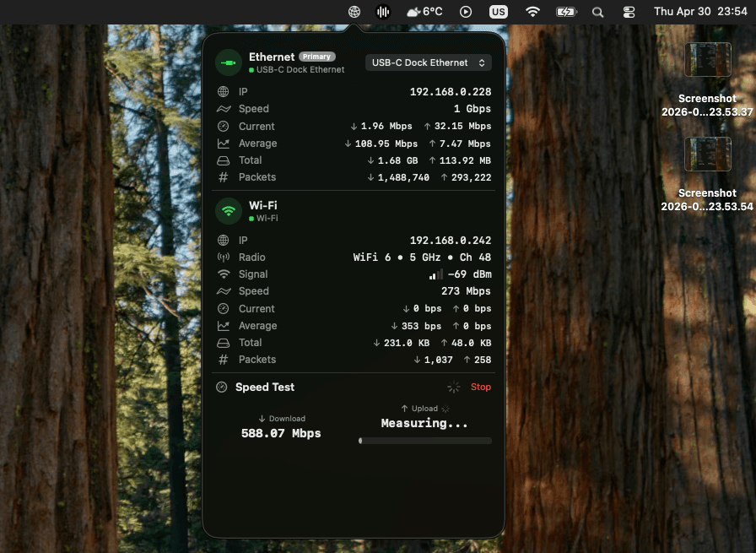Image resolution: width=756 pixels, height=553 pixels.
Task: Click the signal strength bars indicator
Action: click(436, 274)
